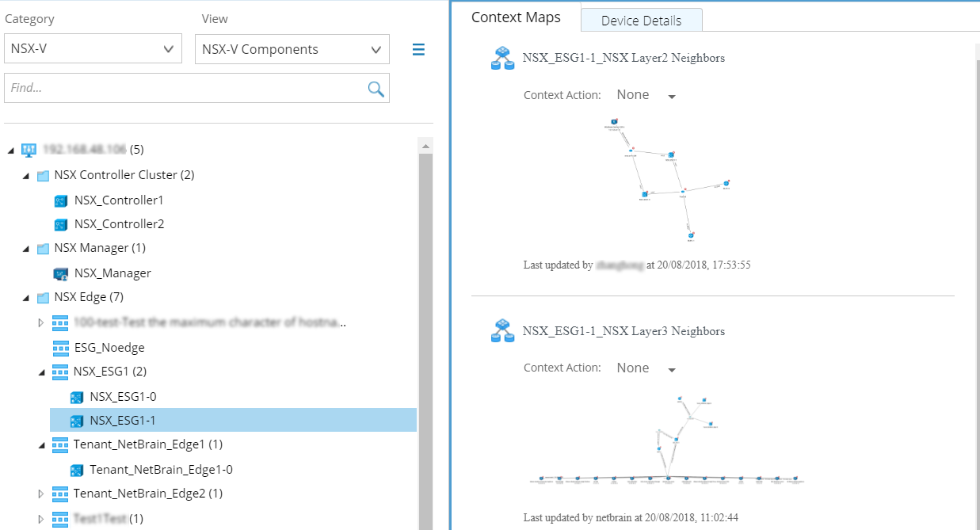
Task: Open Layer2 Neighbors Context Action dropdown
Action: pyautogui.click(x=646, y=95)
